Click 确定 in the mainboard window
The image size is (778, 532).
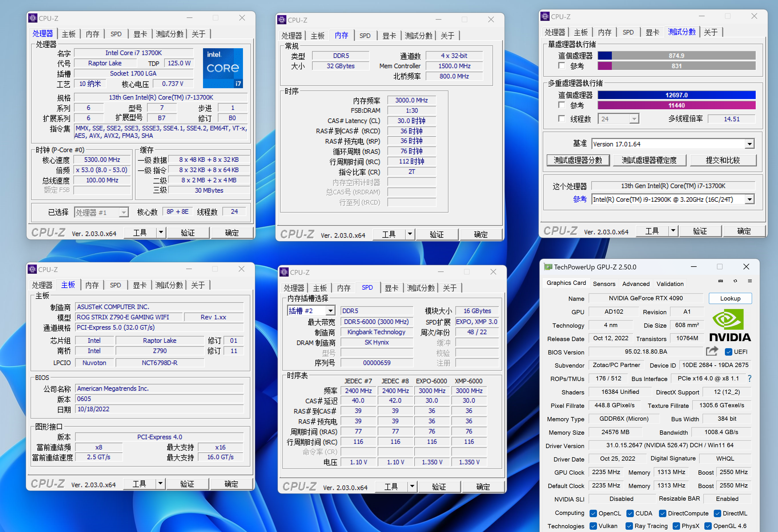(231, 484)
